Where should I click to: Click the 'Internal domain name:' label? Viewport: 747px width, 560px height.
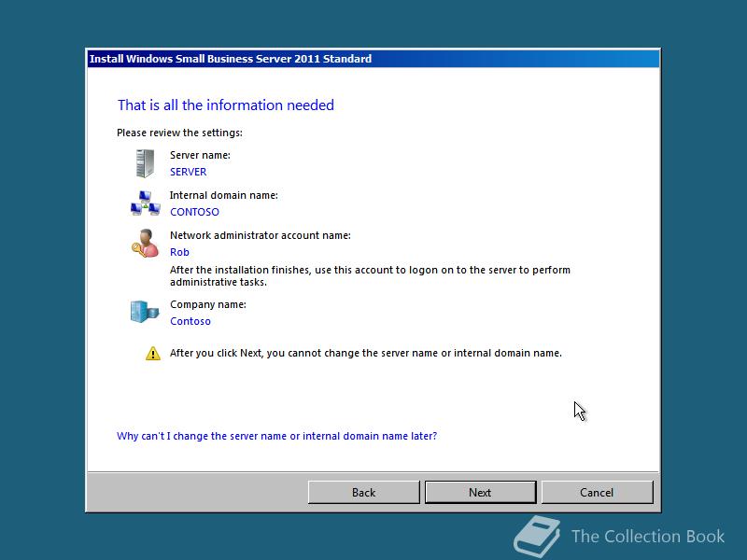point(224,195)
